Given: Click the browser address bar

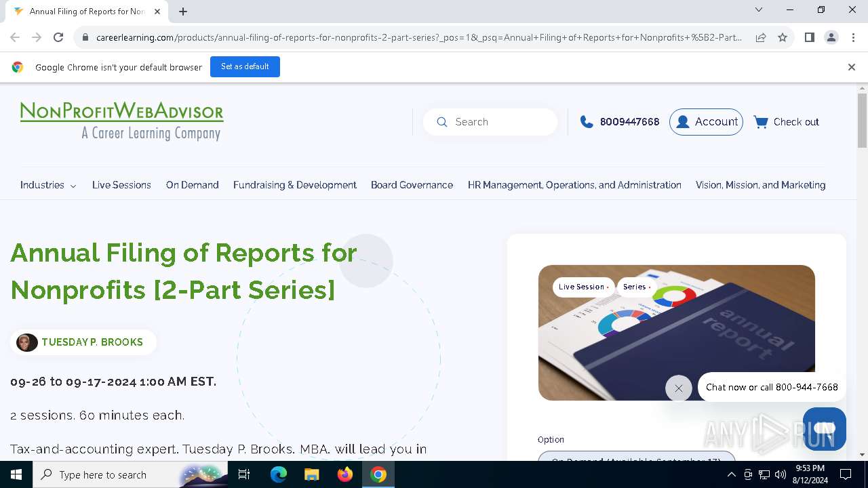Looking at the screenshot, I should point(418,37).
